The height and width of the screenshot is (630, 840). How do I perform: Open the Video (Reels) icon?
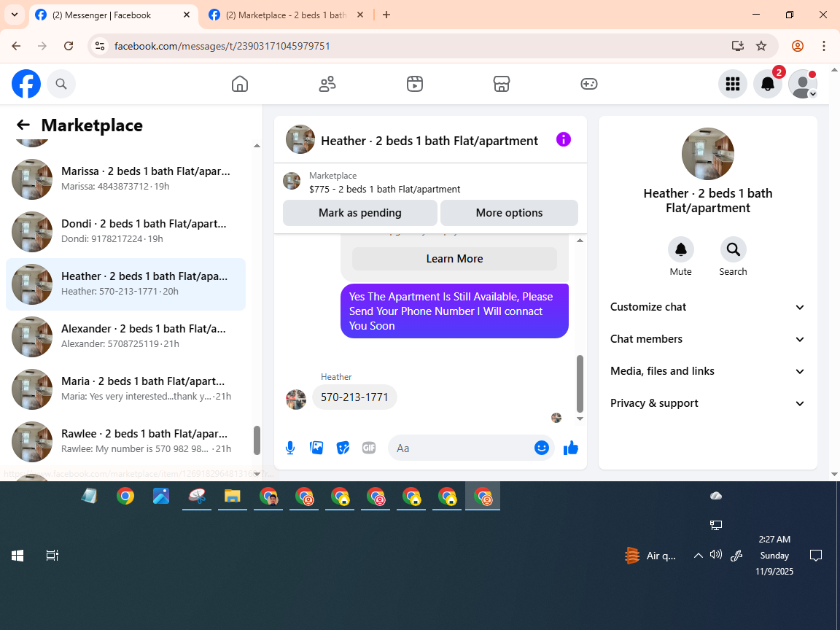pos(415,84)
